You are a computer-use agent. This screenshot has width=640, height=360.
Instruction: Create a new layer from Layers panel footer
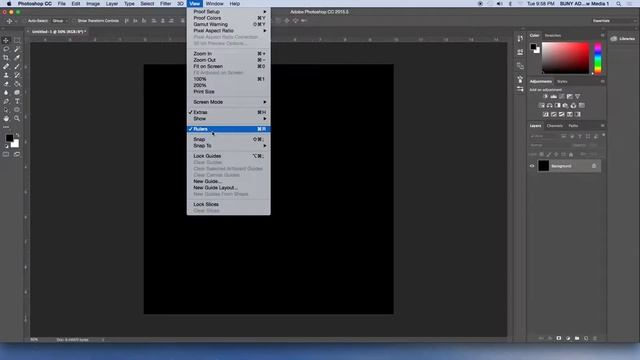(586, 338)
